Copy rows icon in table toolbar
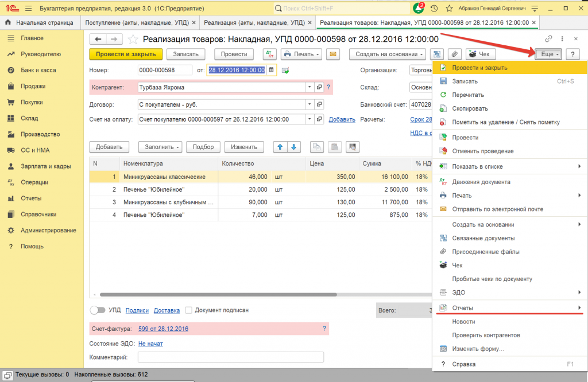588x382 pixels. 317,147
